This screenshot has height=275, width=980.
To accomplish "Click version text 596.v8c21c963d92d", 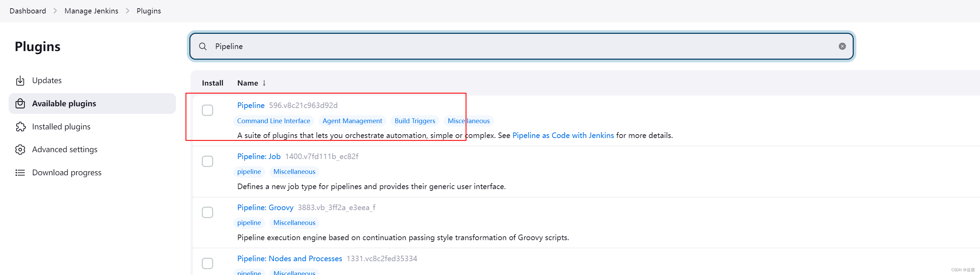I will point(303,105).
